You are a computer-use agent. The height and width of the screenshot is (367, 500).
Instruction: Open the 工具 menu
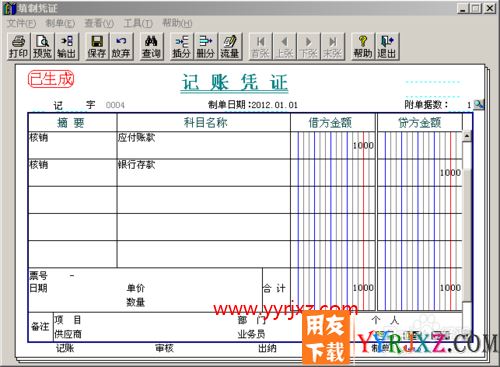pyautogui.click(x=138, y=23)
